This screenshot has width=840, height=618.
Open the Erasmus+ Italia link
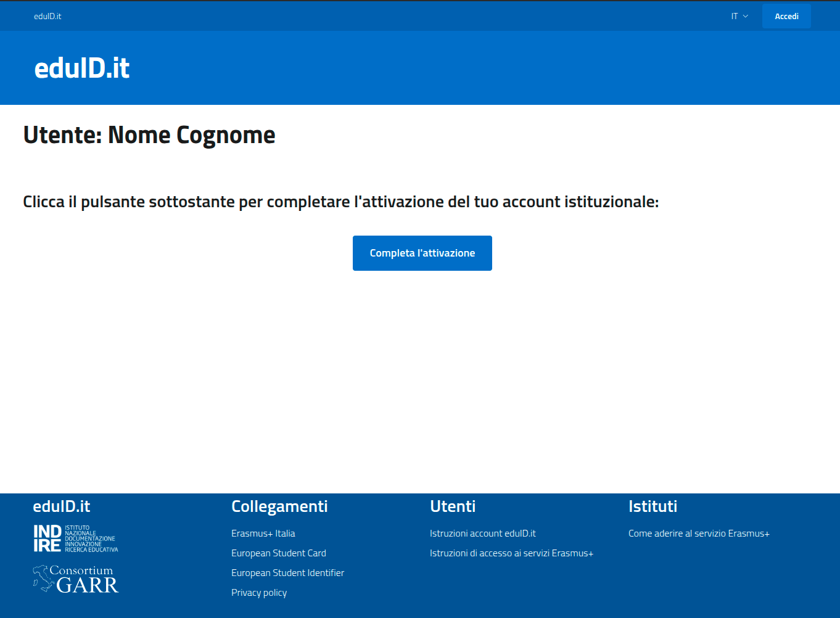263,534
